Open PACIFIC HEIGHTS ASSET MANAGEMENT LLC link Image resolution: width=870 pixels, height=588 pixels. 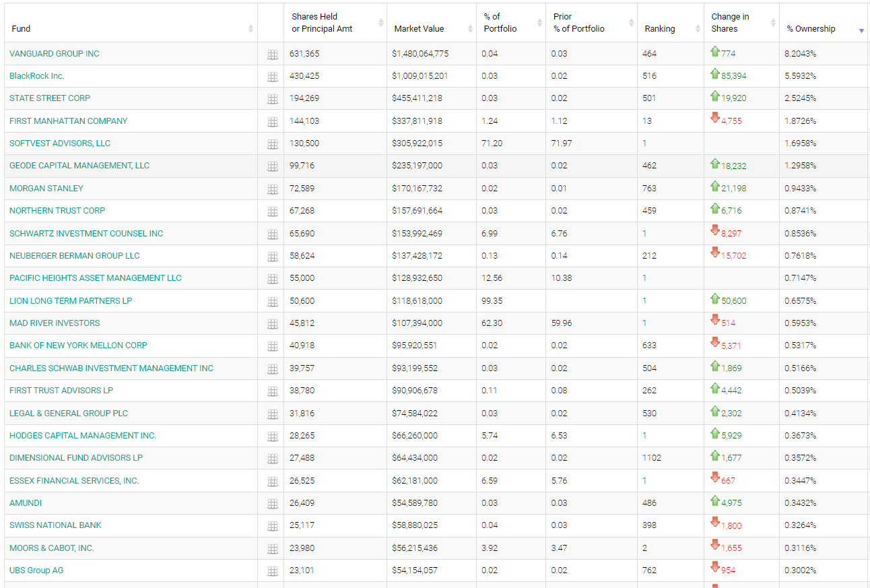point(96,278)
